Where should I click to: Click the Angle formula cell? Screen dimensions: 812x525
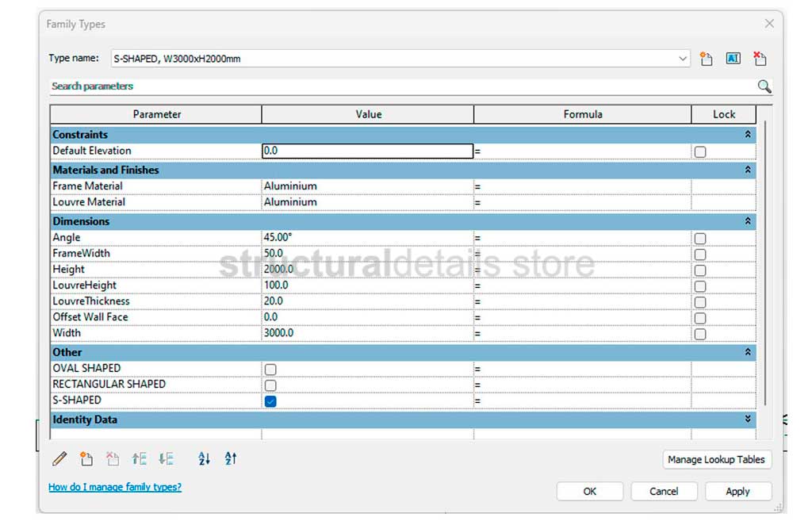tap(583, 238)
